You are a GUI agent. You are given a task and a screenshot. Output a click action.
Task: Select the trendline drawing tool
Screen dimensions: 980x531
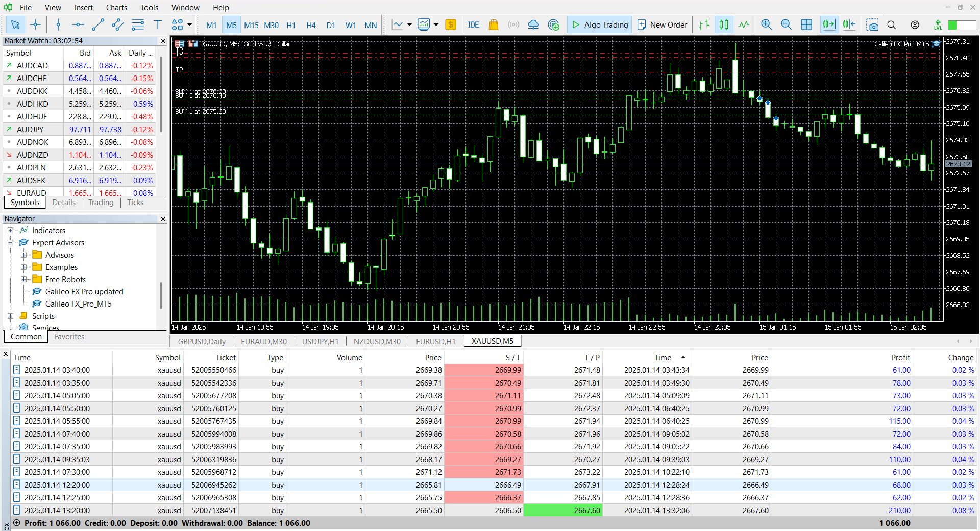[97, 24]
